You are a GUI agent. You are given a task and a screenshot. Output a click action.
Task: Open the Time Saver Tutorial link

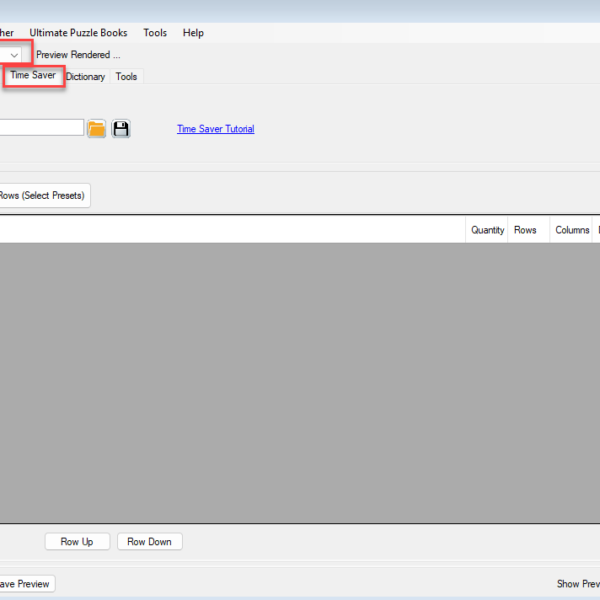pyautogui.click(x=215, y=129)
